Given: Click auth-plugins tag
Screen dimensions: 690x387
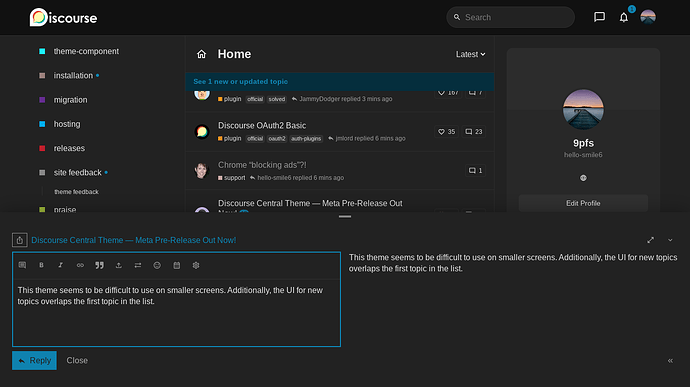Looking at the screenshot, I should pyautogui.click(x=306, y=139).
